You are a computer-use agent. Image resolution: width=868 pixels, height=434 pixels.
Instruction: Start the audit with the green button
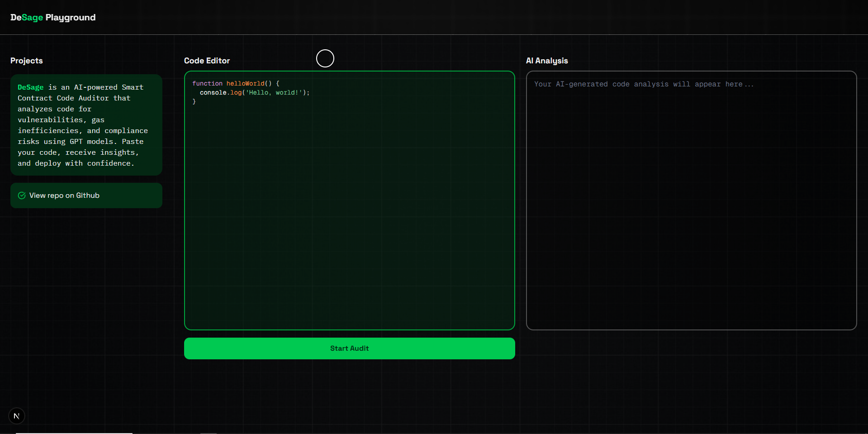click(350, 348)
